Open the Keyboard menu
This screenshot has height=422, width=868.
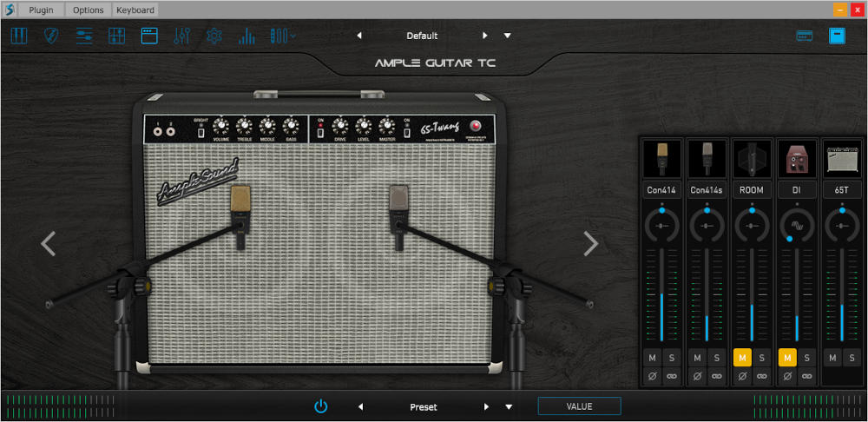tap(135, 10)
